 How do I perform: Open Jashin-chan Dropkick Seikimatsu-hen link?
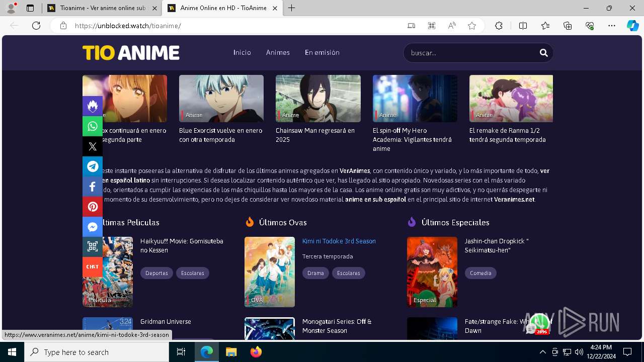tap(497, 245)
